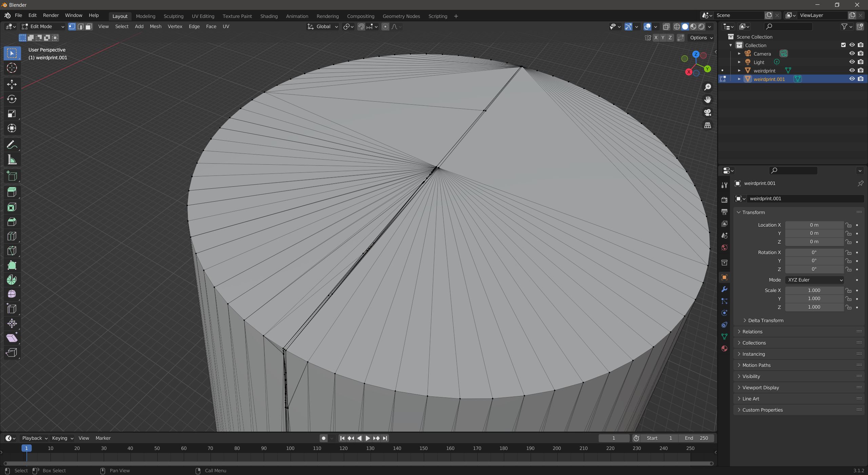Open Object Data properties tab
This screenshot has width=868, height=475.
click(724, 336)
